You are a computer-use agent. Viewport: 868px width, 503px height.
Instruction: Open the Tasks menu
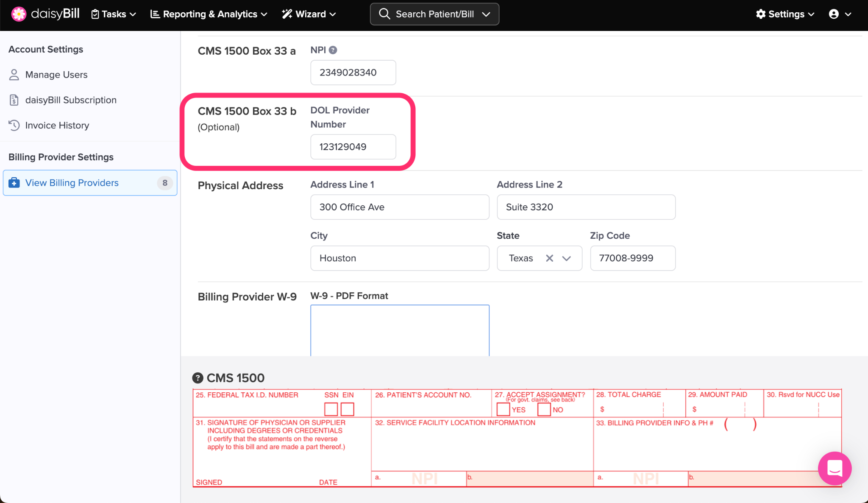pyautogui.click(x=114, y=14)
